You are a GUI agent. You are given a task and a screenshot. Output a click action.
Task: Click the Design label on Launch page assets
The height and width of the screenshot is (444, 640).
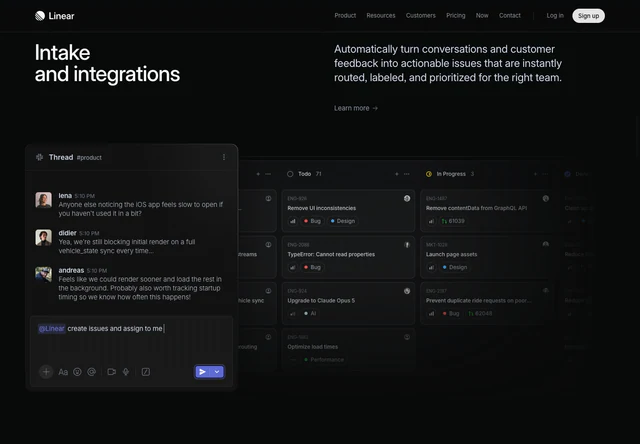(x=455, y=267)
